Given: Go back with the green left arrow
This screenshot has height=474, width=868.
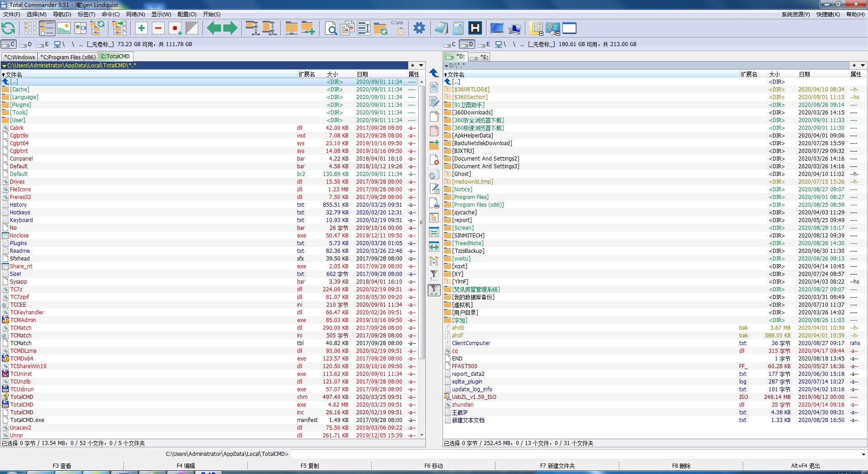Looking at the screenshot, I should pos(214,28).
